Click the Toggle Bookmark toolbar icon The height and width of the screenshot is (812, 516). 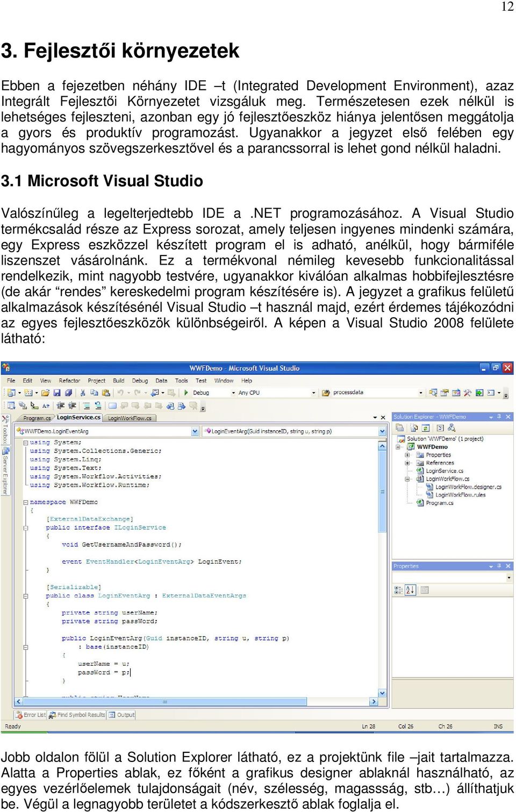[x=113, y=405]
